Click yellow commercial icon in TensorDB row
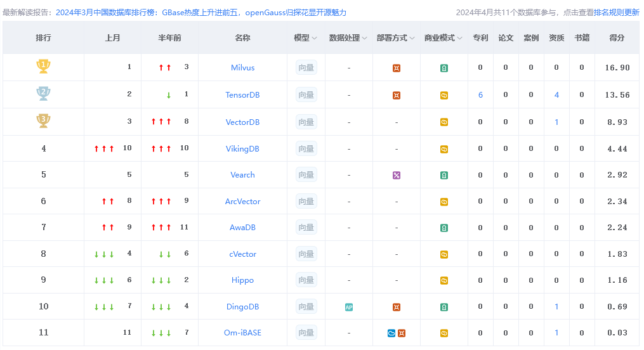The width and height of the screenshot is (644, 350). click(x=444, y=95)
